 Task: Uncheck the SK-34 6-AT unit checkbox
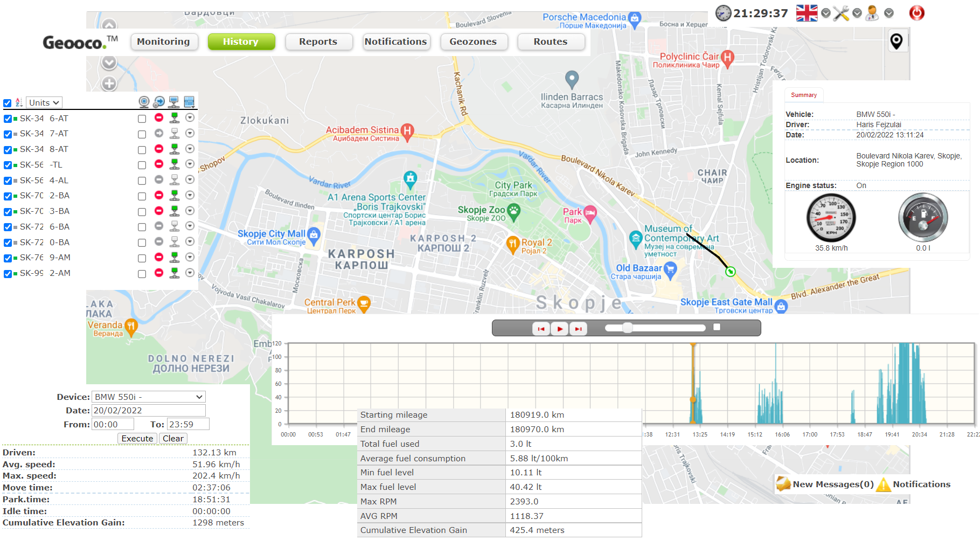click(x=7, y=118)
